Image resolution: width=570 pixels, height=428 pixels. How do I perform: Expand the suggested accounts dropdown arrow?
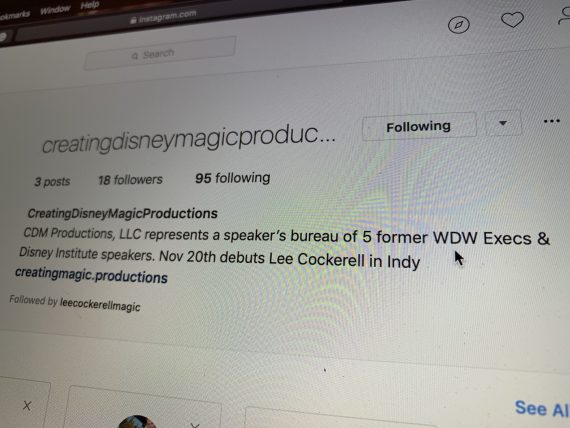click(503, 123)
